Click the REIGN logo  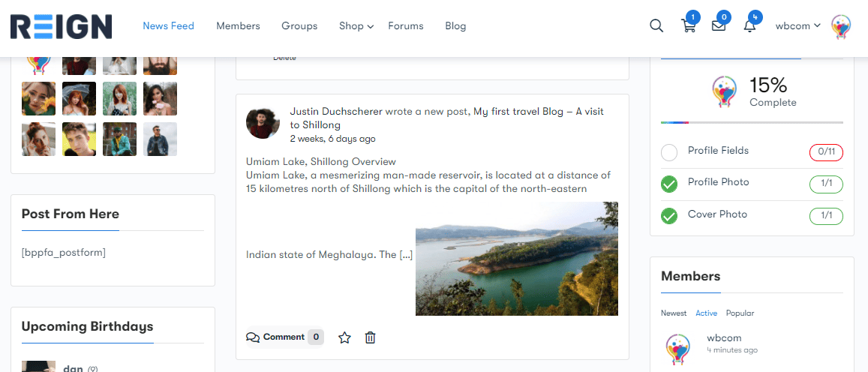61,26
